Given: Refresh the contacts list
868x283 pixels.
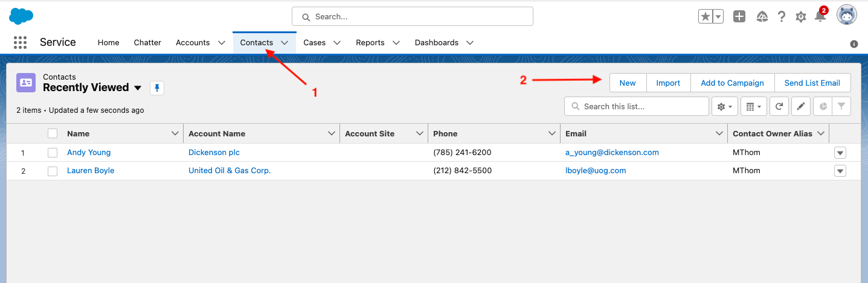Looking at the screenshot, I should [779, 107].
